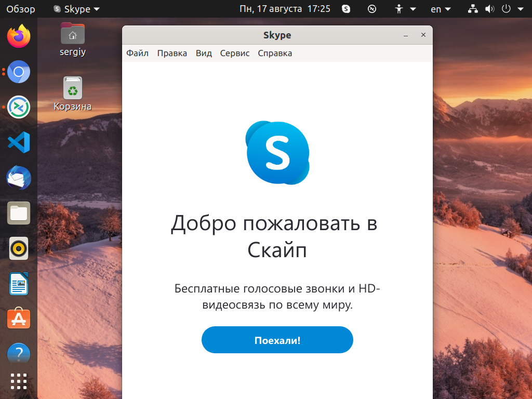Open TeamViewer from the dock
Image resolution: width=532 pixels, height=399 pixels.
tap(19, 107)
